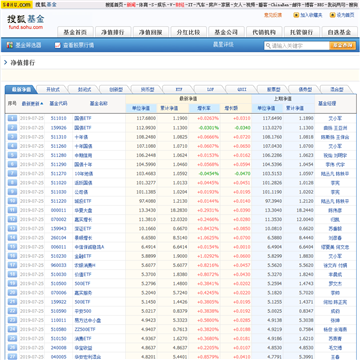Click the orange 基金查询 search button
360x360 pixels.
tap(342, 46)
